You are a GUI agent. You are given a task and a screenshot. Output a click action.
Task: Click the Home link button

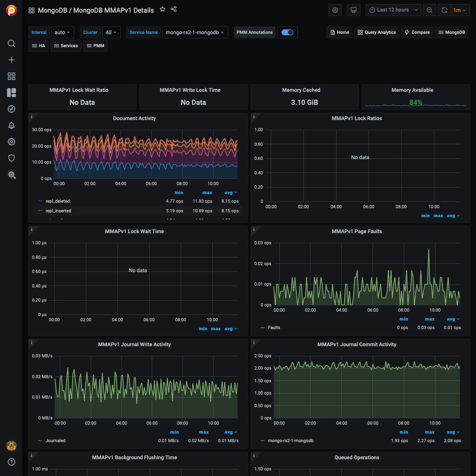click(x=340, y=32)
